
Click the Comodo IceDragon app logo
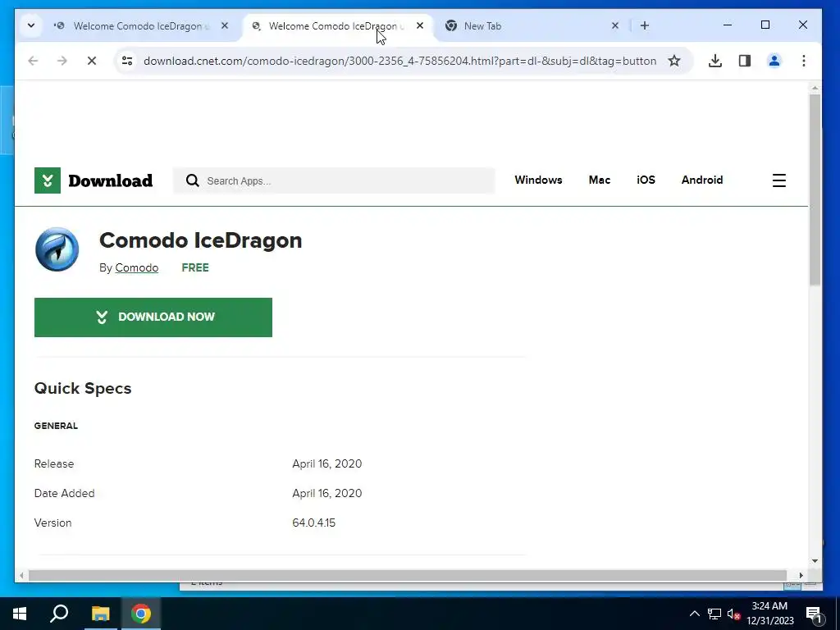(57, 249)
